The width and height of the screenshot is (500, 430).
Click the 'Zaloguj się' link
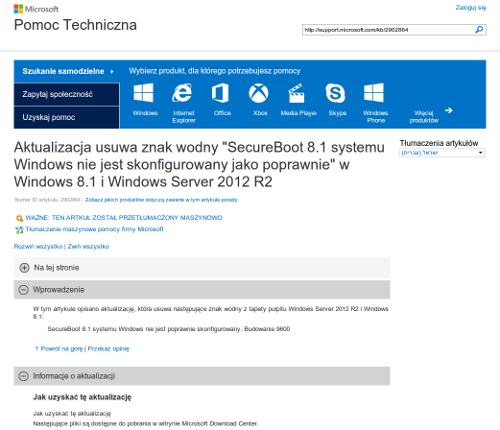tap(471, 8)
